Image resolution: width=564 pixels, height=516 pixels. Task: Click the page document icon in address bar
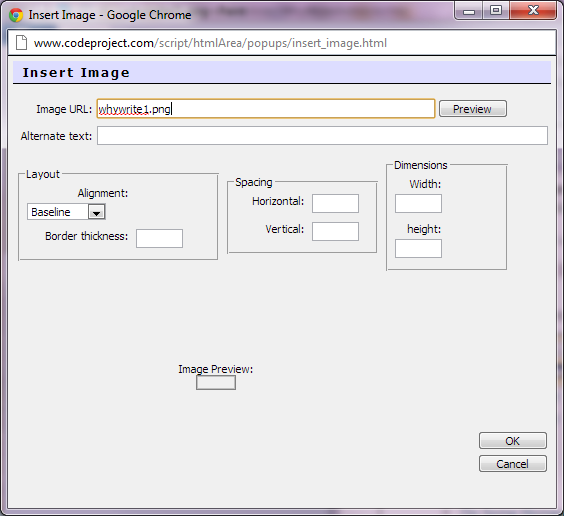[x=22, y=43]
